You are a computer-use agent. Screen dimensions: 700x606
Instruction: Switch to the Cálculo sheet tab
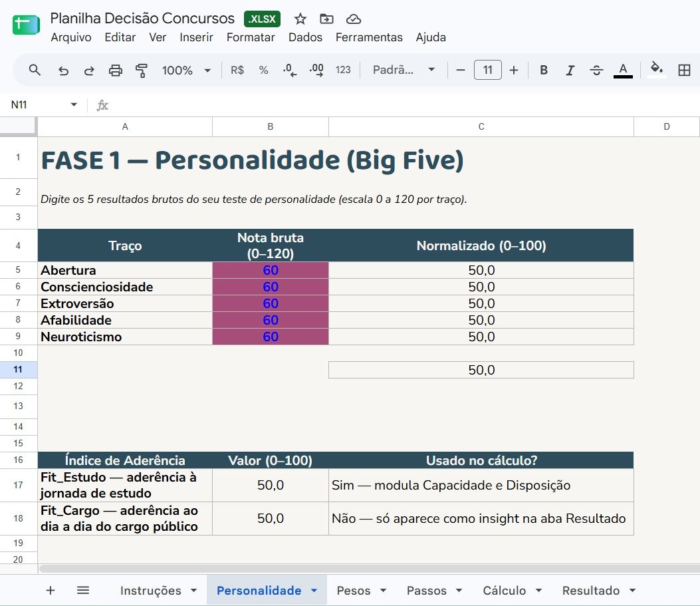505,591
